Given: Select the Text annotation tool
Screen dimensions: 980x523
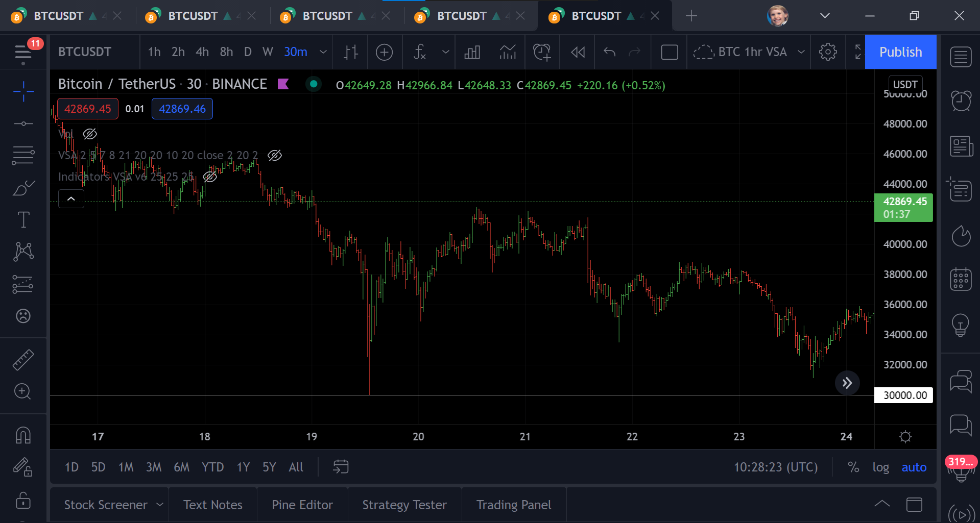Looking at the screenshot, I should click(23, 220).
